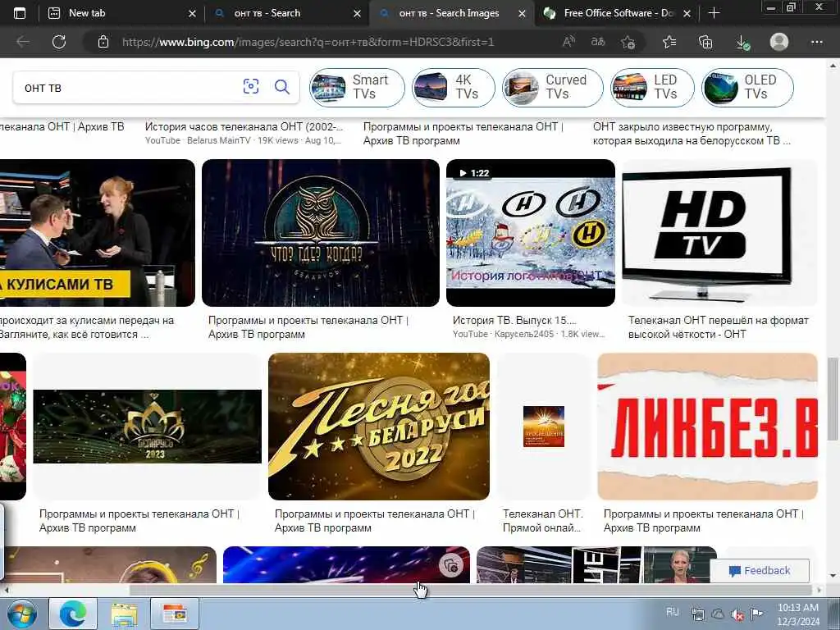Show the Downloads icon panel

(x=742, y=43)
